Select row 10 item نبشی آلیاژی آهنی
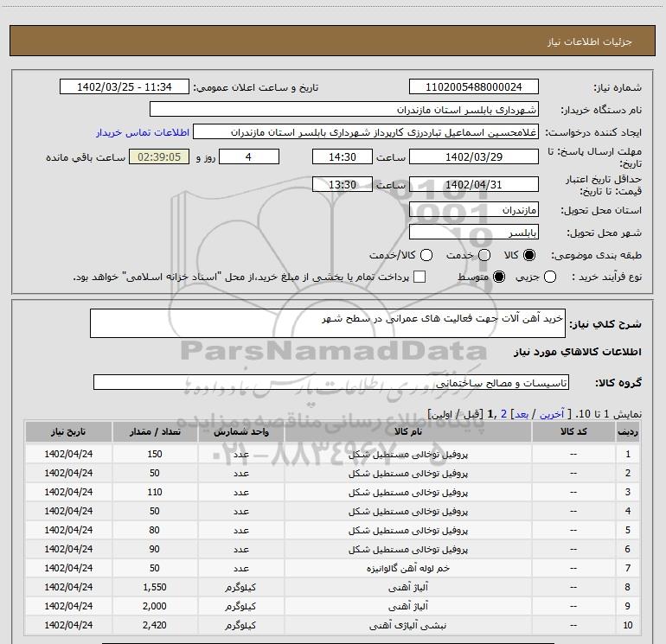Viewport: 666px width, 644px height. pos(407,625)
